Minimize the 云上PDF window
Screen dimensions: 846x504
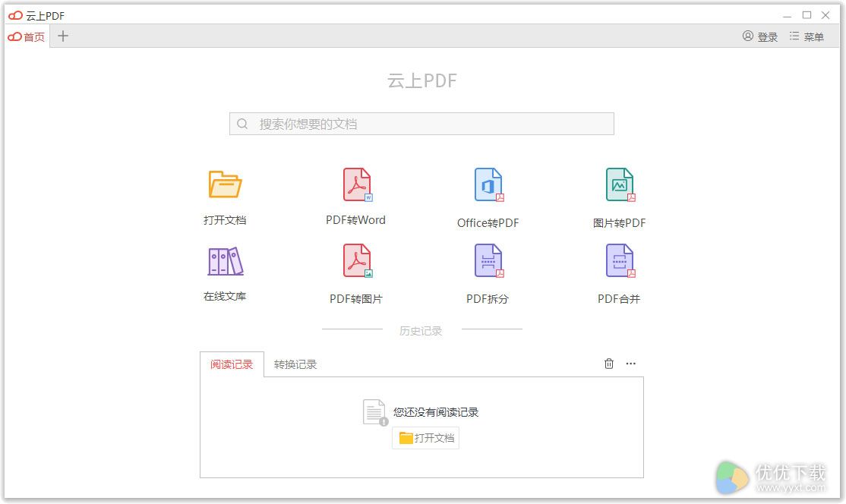[788, 16]
